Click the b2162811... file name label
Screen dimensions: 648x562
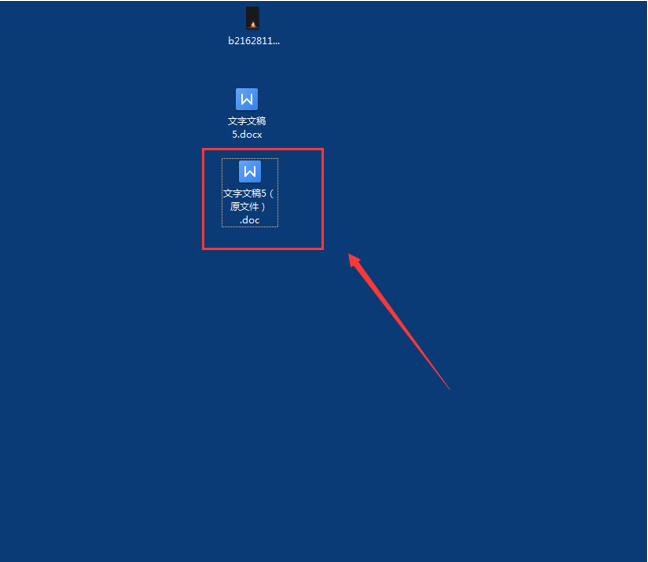tap(254, 41)
